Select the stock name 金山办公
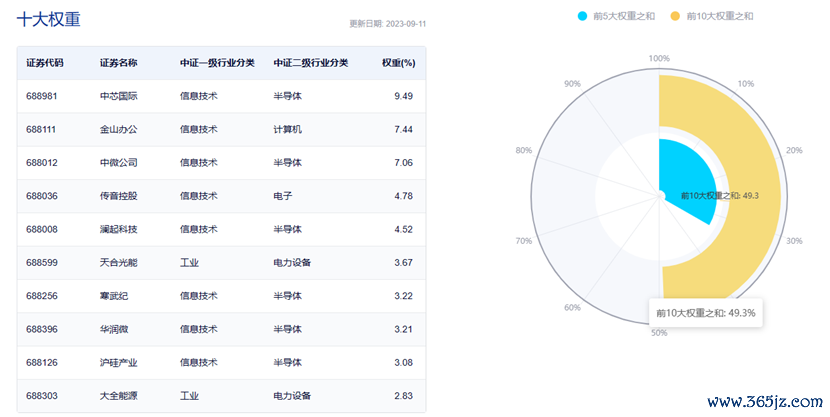830x417 pixels. pyautogui.click(x=119, y=130)
